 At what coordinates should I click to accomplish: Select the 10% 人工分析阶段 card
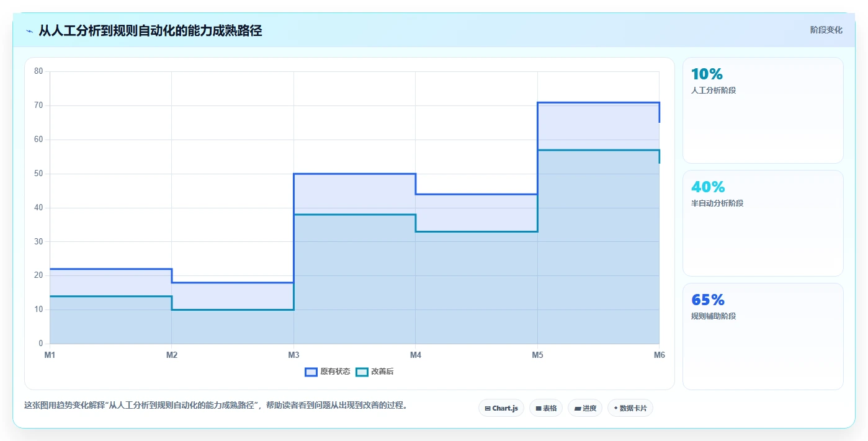(763, 110)
